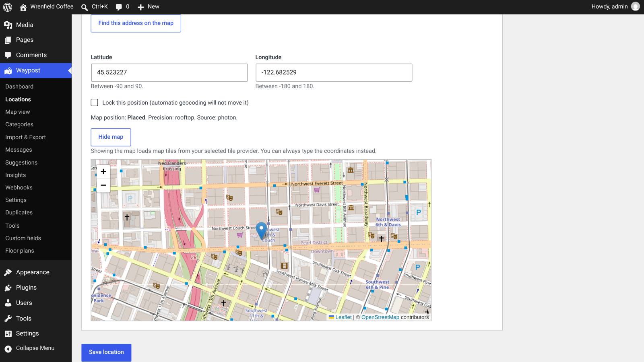The image size is (644, 362).
Task: Open the Ctrl+K search command
Action: pyautogui.click(x=95, y=7)
